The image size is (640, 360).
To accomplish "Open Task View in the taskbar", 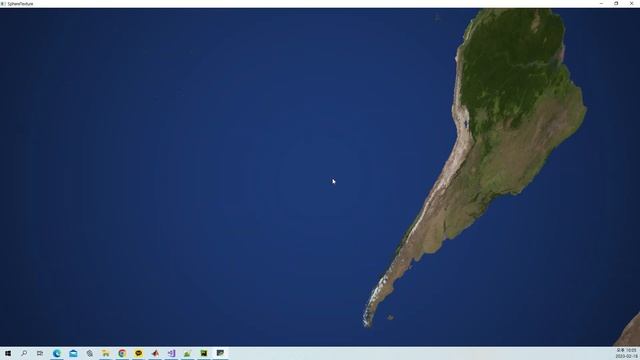I will coord(40,353).
